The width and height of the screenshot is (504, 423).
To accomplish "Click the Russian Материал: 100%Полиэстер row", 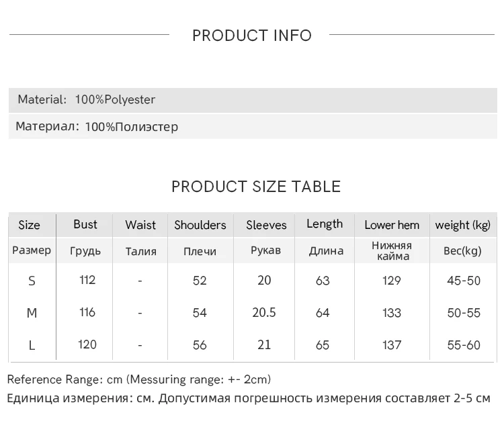I will pyautogui.click(x=97, y=127).
